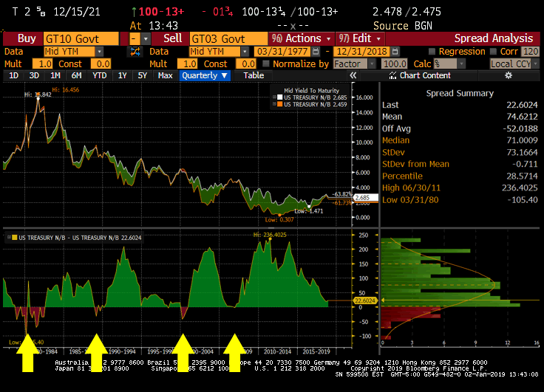Click the Hi: 236.4025 spread peak label

[270, 235]
